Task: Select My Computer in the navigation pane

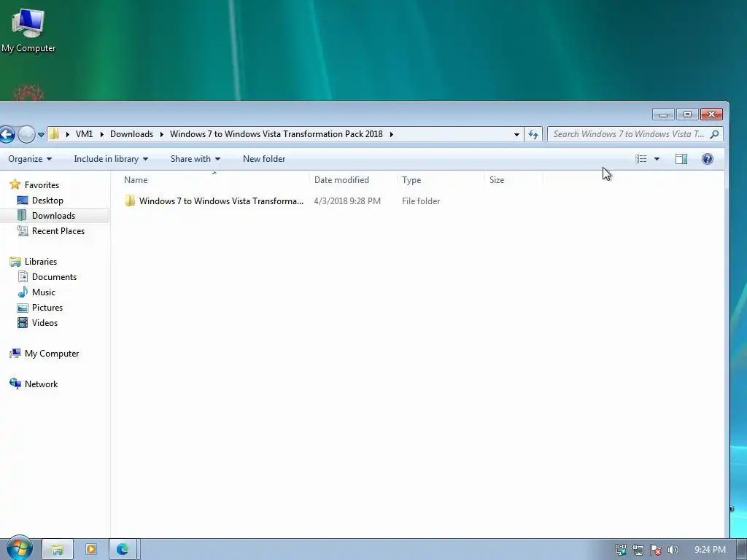Action: pyautogui.click(x=52, y=354)
